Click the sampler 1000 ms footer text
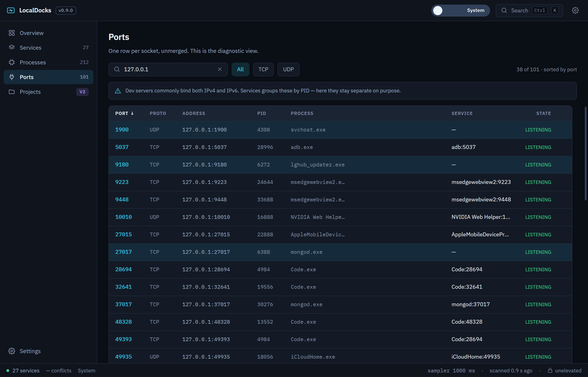The width and height of the screenshot is (588, 377). click(451, 370)
